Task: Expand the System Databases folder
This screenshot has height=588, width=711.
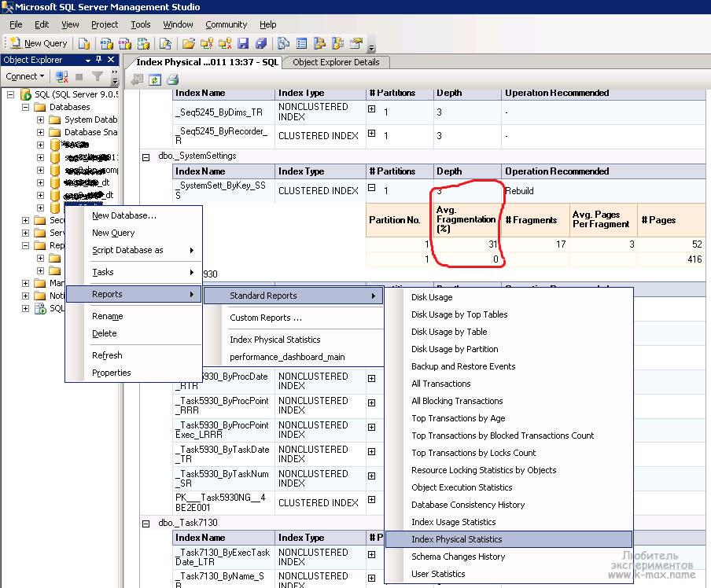Action: tap(40, 119)
